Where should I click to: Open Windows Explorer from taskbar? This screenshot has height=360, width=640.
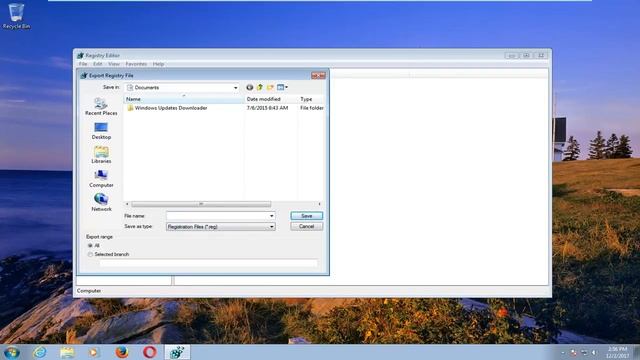[x=67, y=352]
